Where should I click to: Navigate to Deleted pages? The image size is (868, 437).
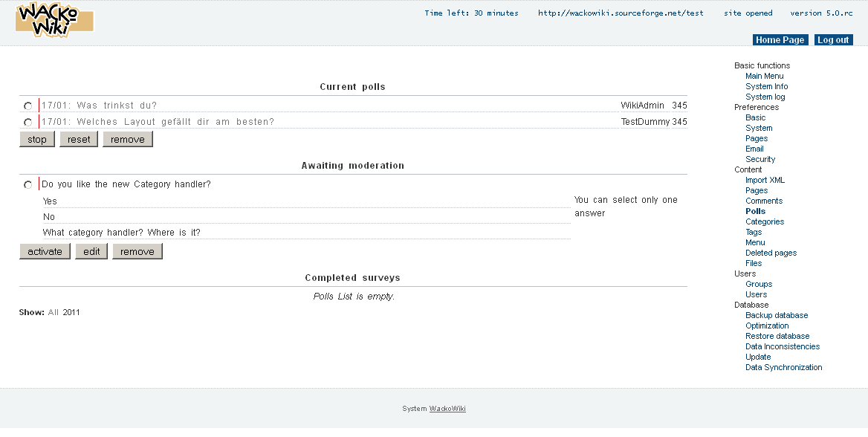[771, 253]
